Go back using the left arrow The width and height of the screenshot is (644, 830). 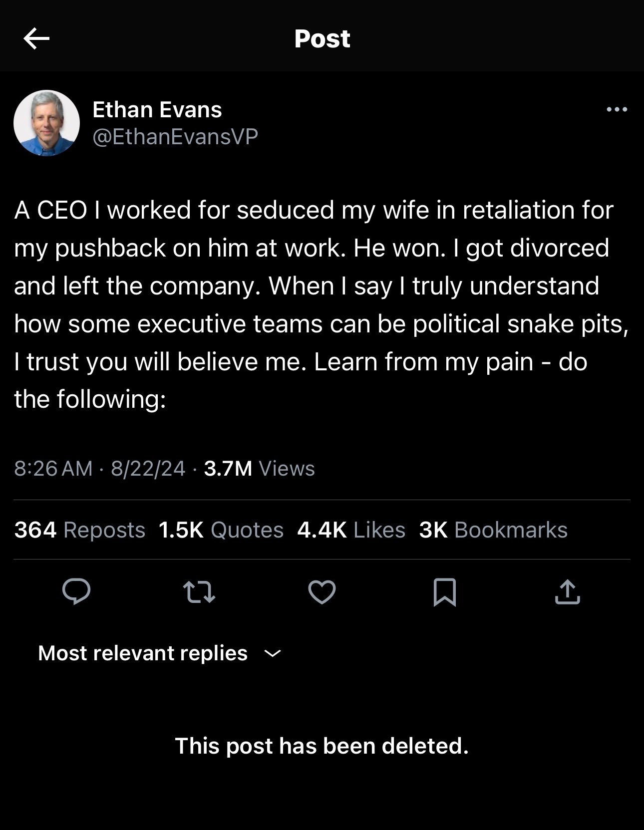pyautogui.click(x=36, y=38)
